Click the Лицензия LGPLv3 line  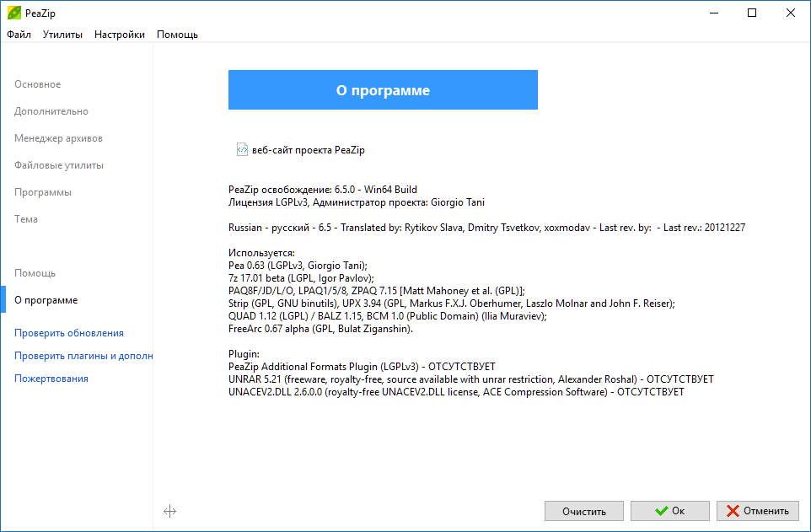tap(357, 202)
